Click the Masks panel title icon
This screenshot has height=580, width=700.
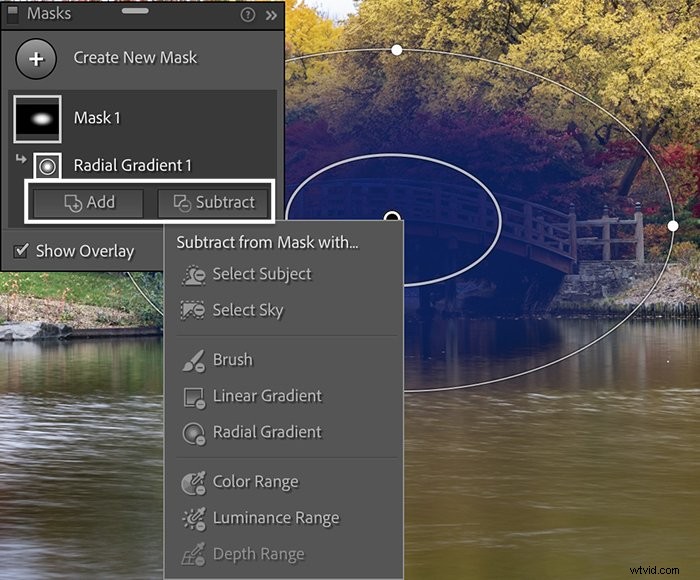click(13, 14)
